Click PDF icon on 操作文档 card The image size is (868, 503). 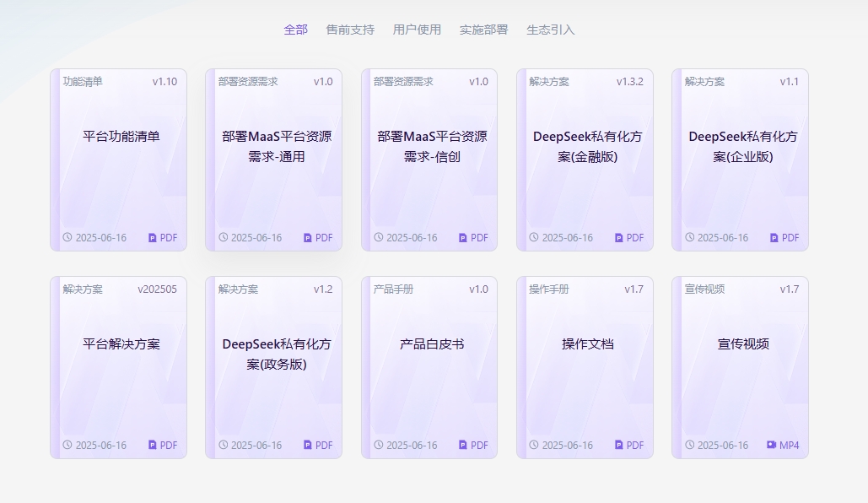click(619, 445)
